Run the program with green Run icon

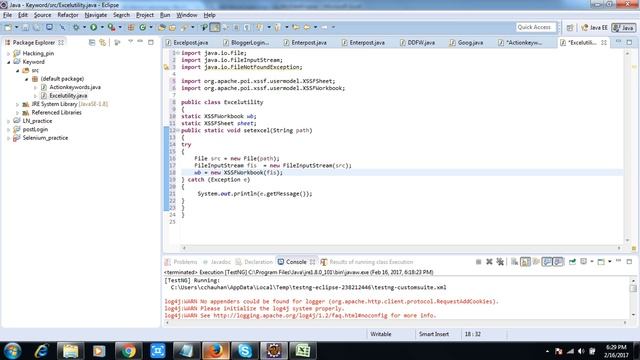point(93,27)
